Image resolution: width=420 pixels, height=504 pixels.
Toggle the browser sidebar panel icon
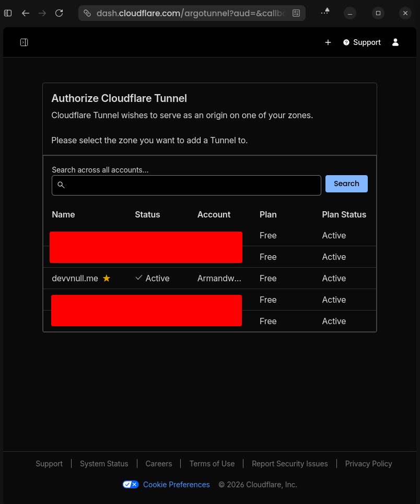tap(8, 13)
